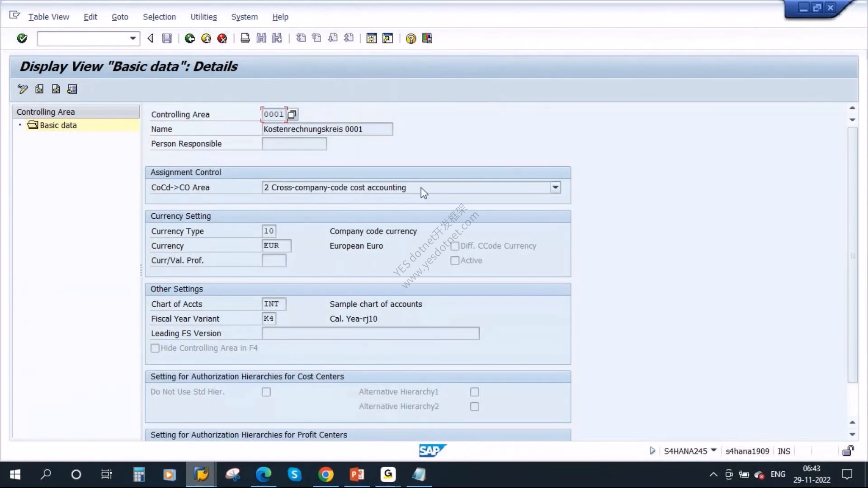Click the Save diskette icon
Viewport: 868px width, 488px height.
point(167,38)
